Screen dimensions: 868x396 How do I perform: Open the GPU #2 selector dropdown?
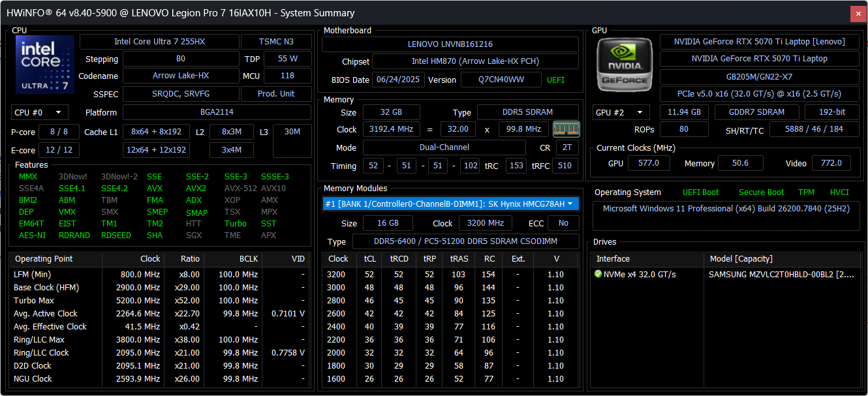(622, 112)
